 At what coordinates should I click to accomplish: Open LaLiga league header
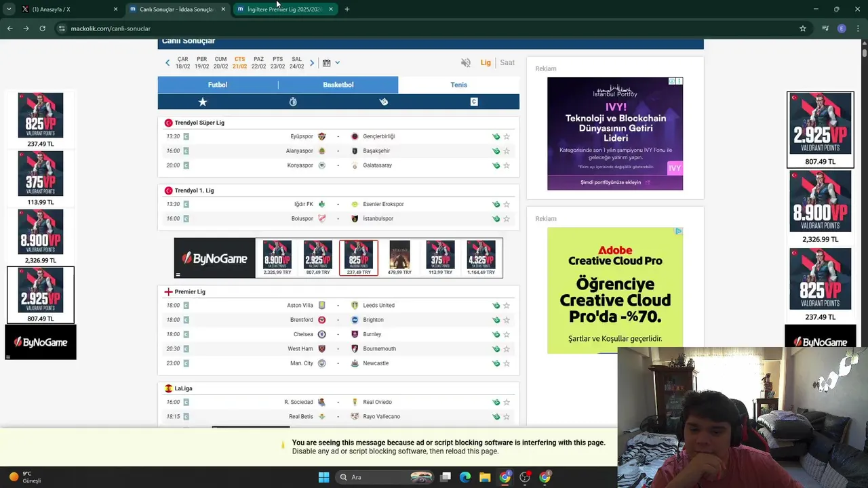click(183, 388)
